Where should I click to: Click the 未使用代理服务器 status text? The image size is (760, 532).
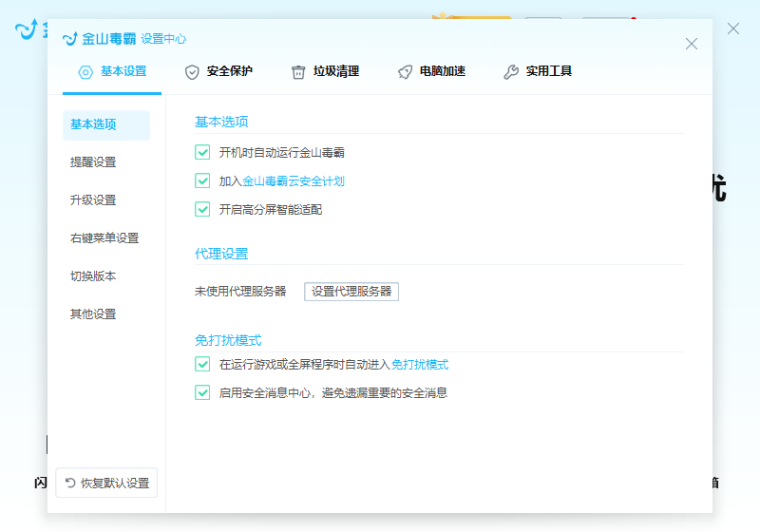coord(240,292)
